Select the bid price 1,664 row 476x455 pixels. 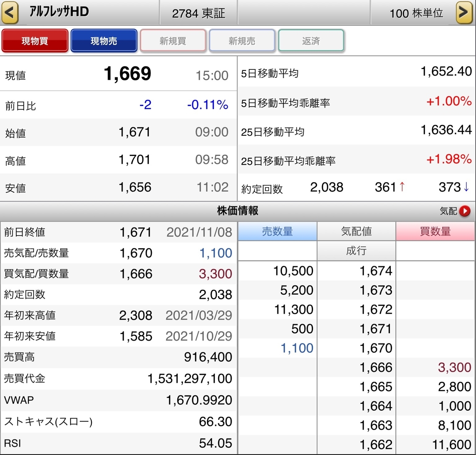(356, 406)
